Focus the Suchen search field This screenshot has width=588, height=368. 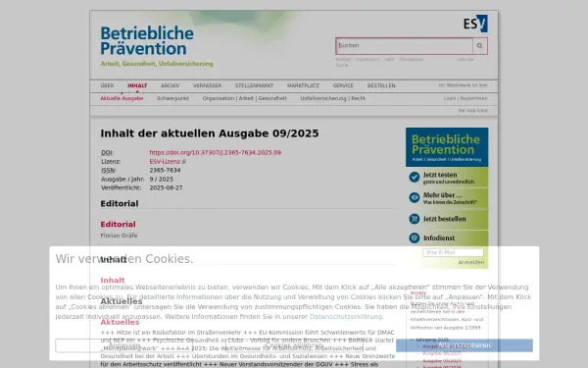click(x=405, y=46)
